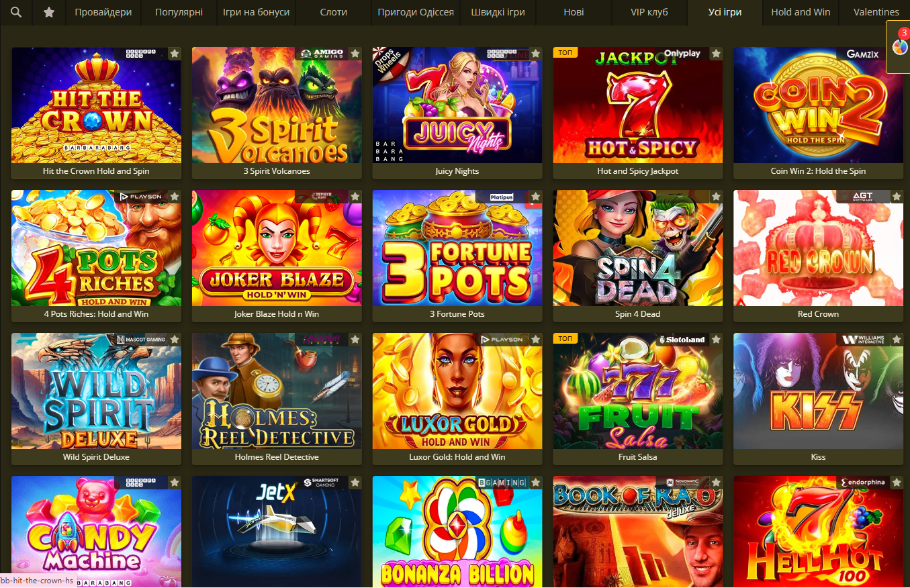
Task: Mark Juicy Nights as favorite
Action: [536, 54]
